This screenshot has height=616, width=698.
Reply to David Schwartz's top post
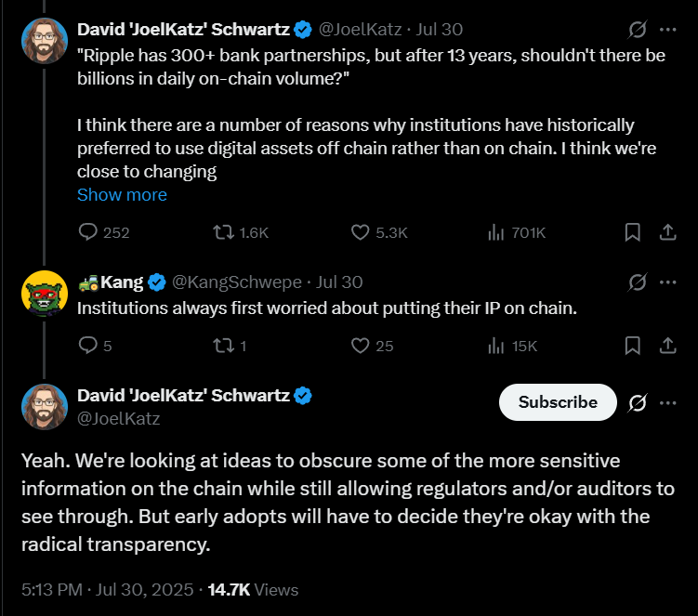[89, 231]
